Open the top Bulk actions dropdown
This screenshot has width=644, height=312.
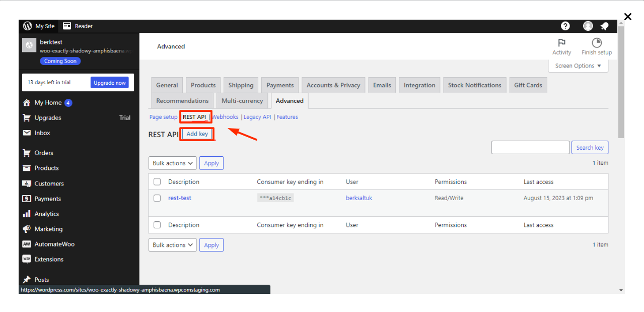tap(172, 163)
